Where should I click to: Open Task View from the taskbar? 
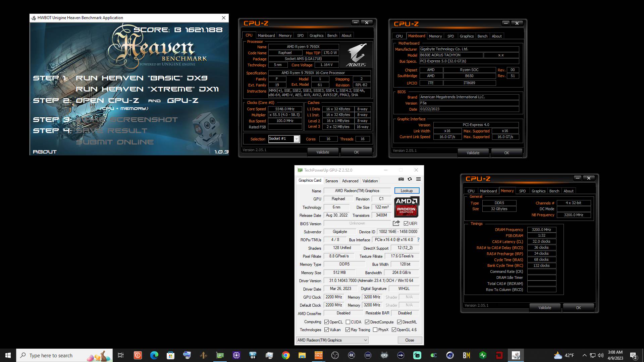click(121, 355)
